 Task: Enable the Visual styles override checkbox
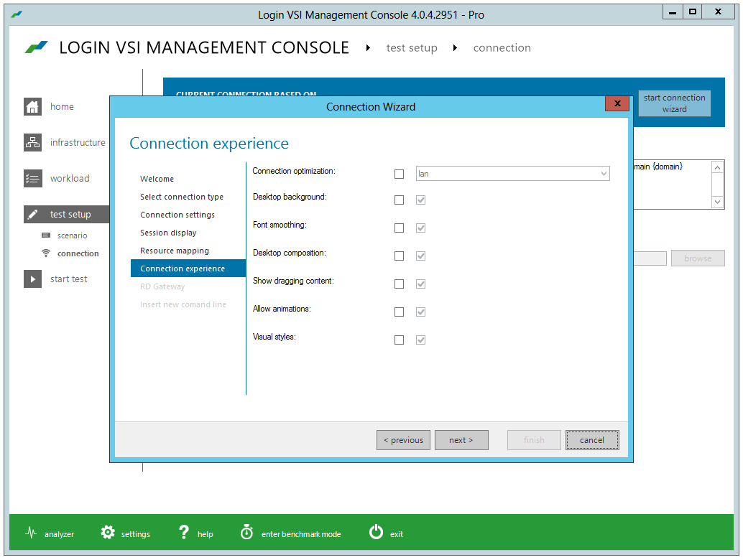[x=400, y=340]
